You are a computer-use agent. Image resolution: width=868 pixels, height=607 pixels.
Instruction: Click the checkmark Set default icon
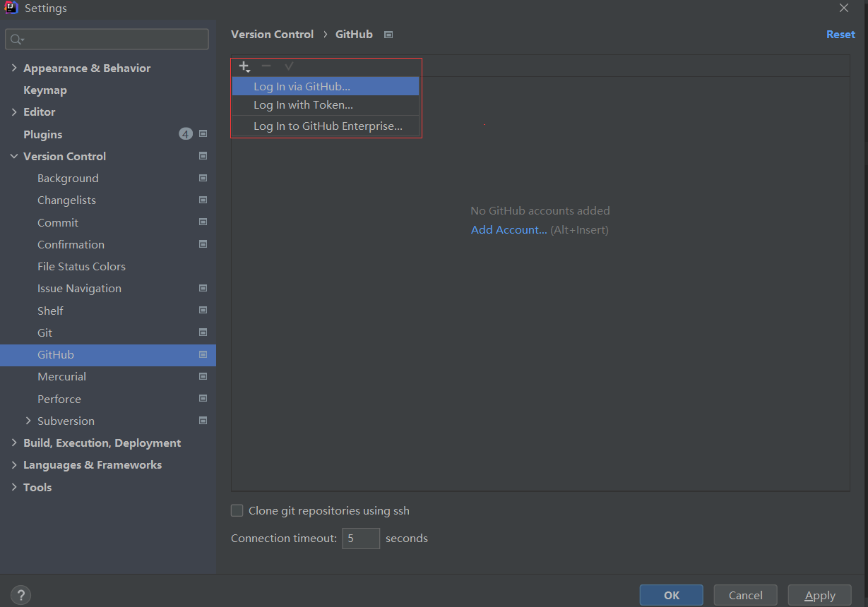click(x=289, y=66)
